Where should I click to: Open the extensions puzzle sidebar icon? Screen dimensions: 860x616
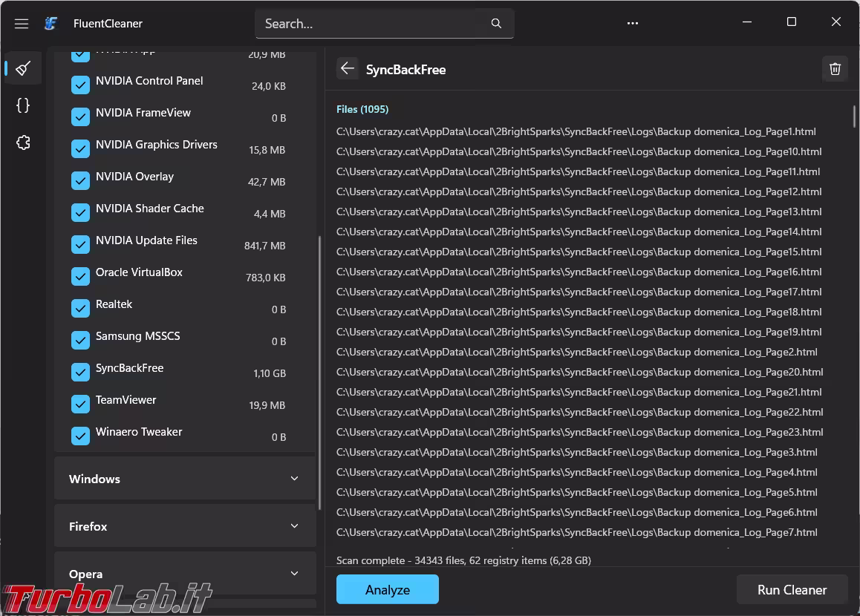point(23,142)
